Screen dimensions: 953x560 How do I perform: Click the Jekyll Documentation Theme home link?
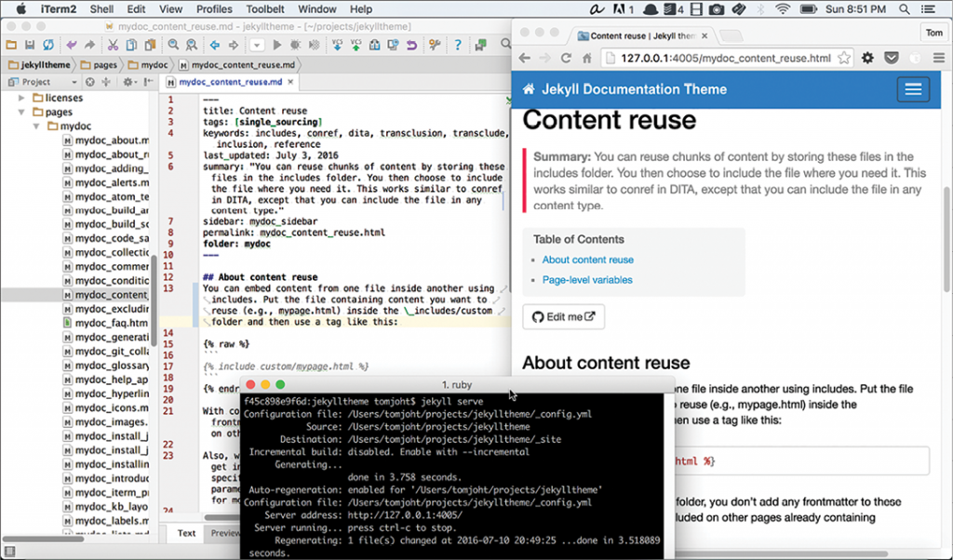tap(624, 89)
